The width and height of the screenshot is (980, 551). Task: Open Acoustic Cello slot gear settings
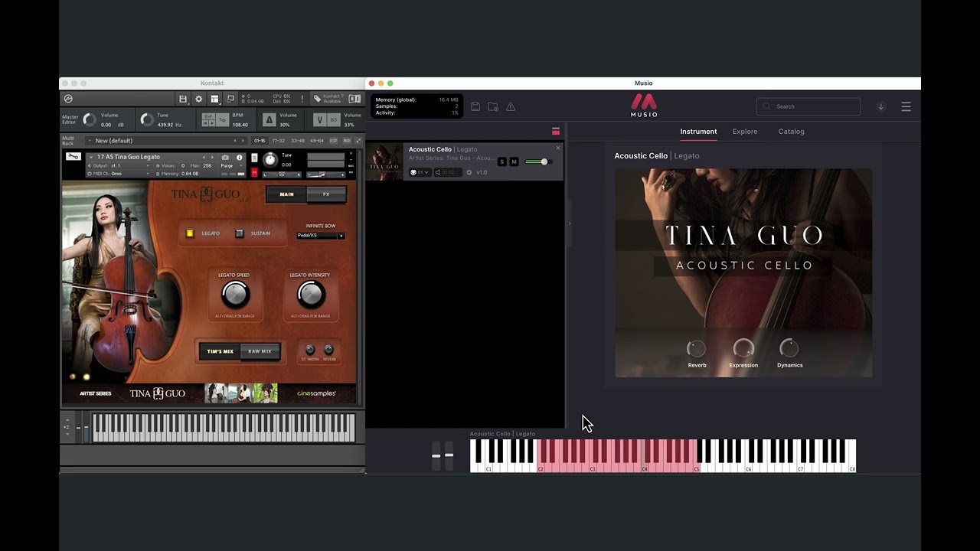(x=469, y=172)
